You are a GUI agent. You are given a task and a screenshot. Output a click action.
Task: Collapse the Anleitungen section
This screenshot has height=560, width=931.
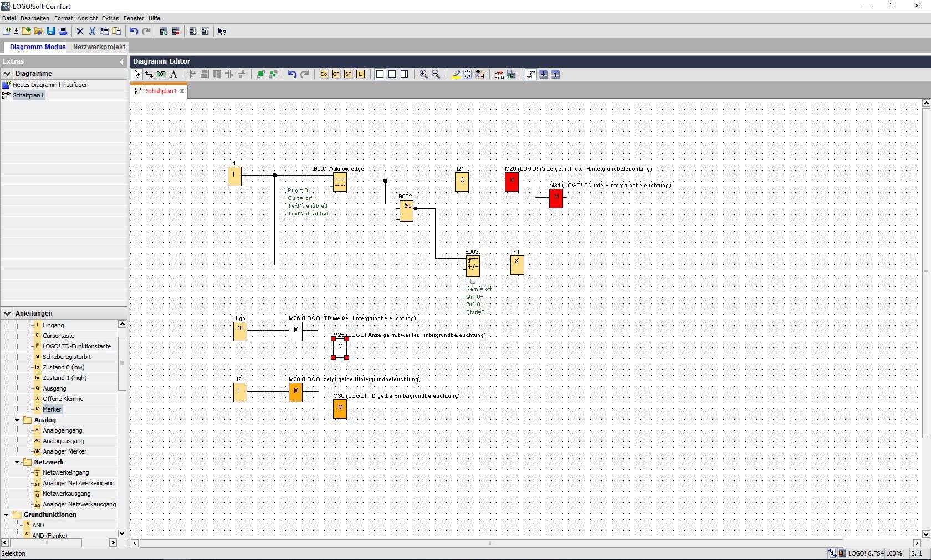point(7,314)
